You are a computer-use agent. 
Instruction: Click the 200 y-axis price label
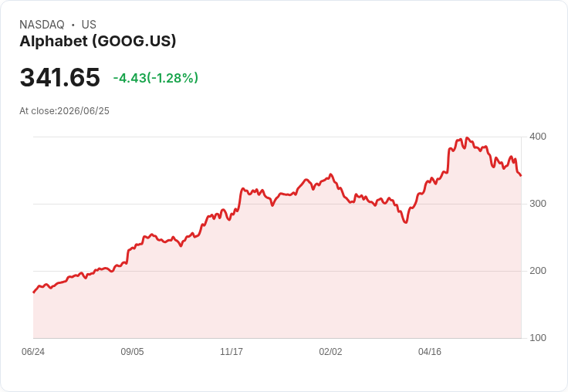(x=538, y=271)
